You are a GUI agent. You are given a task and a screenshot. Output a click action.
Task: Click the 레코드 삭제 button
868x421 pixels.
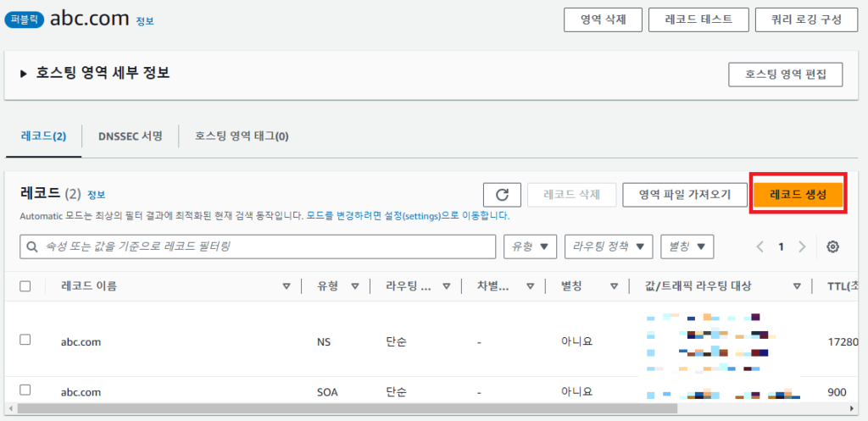[572, 195]
